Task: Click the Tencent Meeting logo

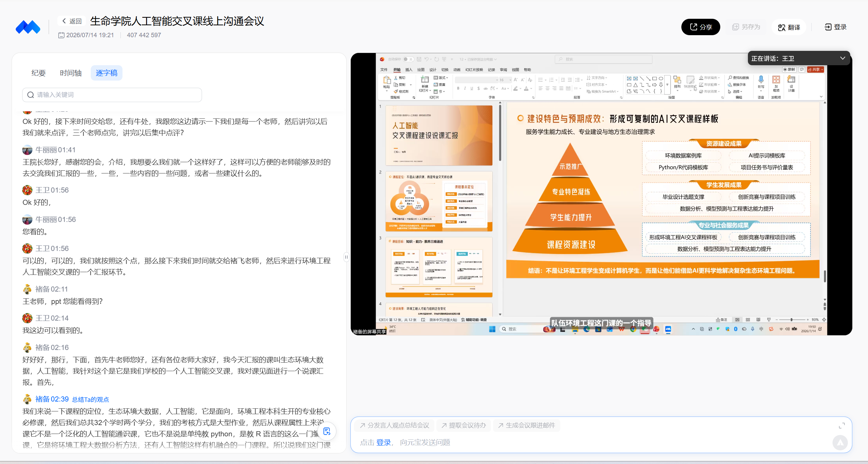Action: (x=28, y=27)
